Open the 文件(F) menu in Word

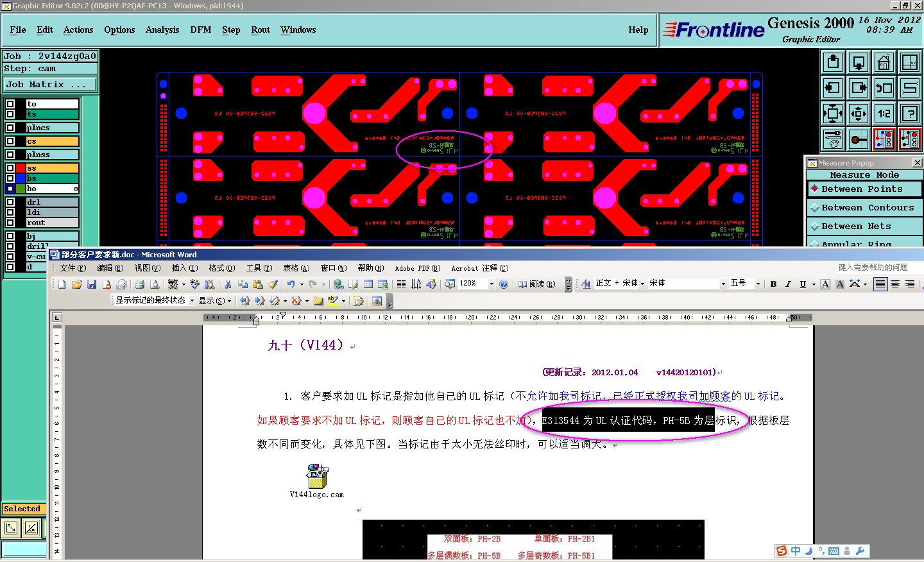click(x=73, y=268)
